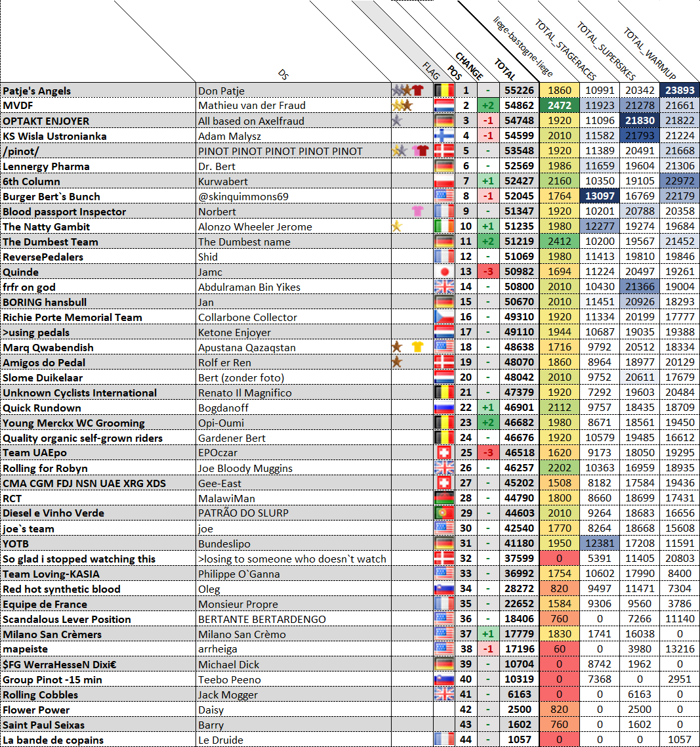Click the DS name Daisy
Viewport: 700px width, 747px height.
(x=211, y=710)
